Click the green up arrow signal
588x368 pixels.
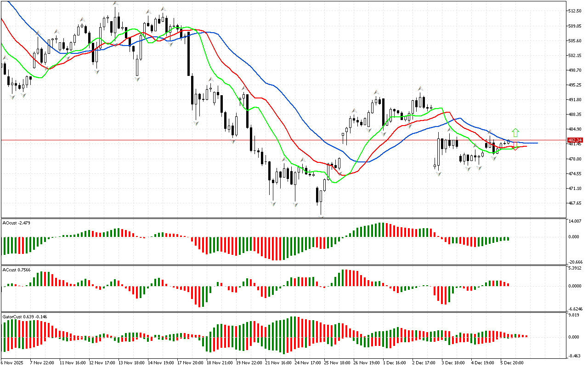click(x=515, y=132)
